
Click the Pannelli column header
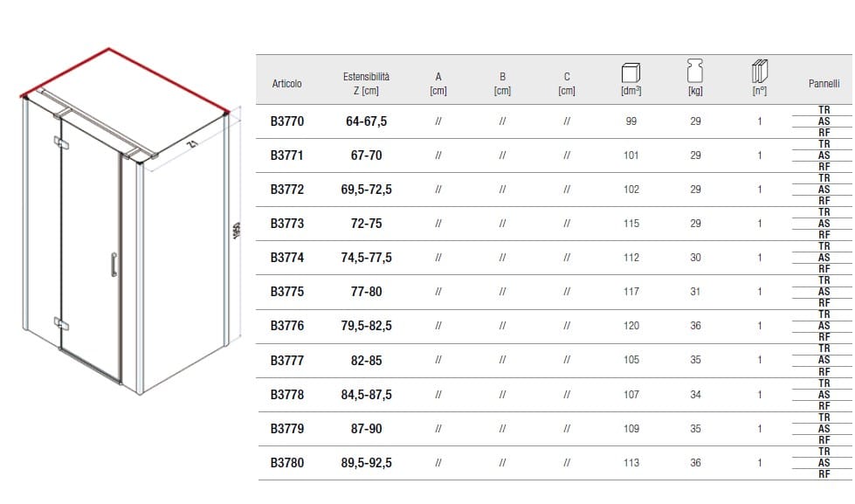coord(824,84)
